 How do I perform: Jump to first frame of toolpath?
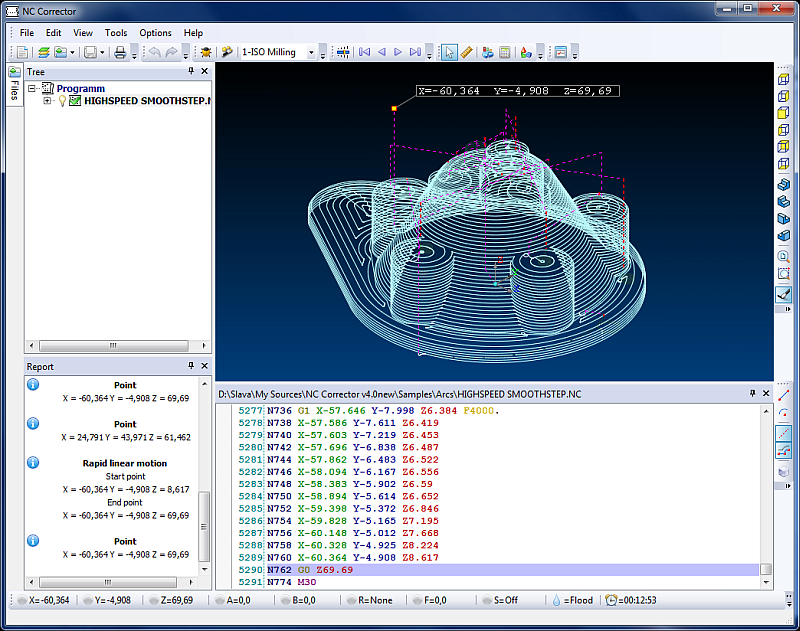click(x=365, y=52)
